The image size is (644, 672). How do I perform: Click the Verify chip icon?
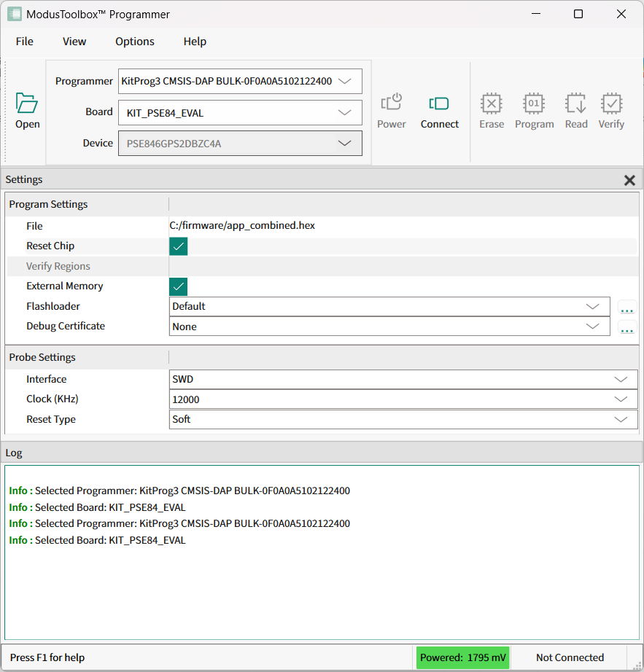[611, 103]
